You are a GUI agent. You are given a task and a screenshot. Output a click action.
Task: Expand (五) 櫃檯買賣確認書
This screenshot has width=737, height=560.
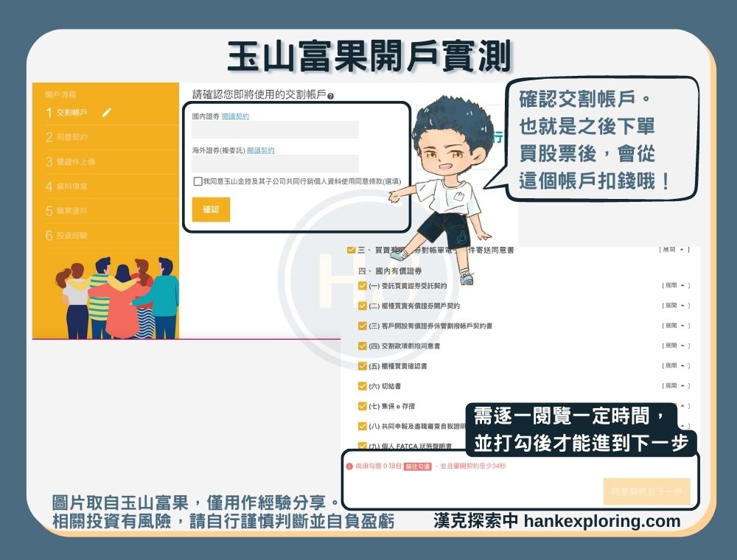pyautogui.click(x=675, y=365)
